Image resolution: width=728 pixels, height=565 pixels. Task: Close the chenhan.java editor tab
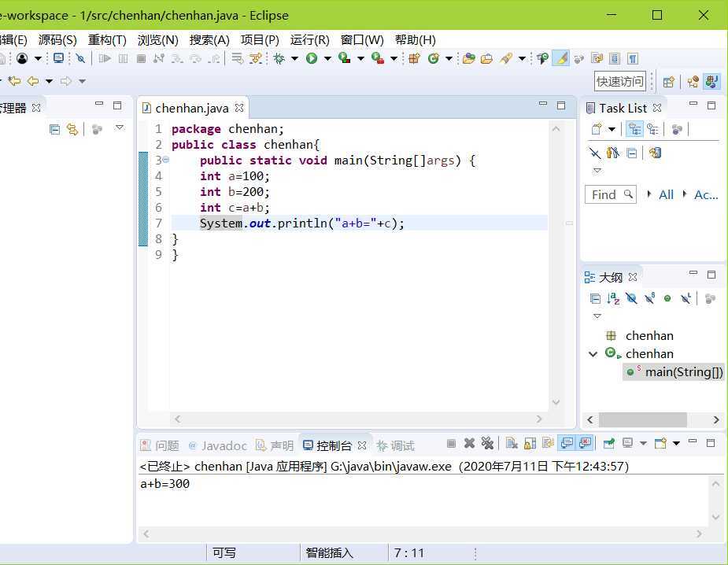[239, 108]
